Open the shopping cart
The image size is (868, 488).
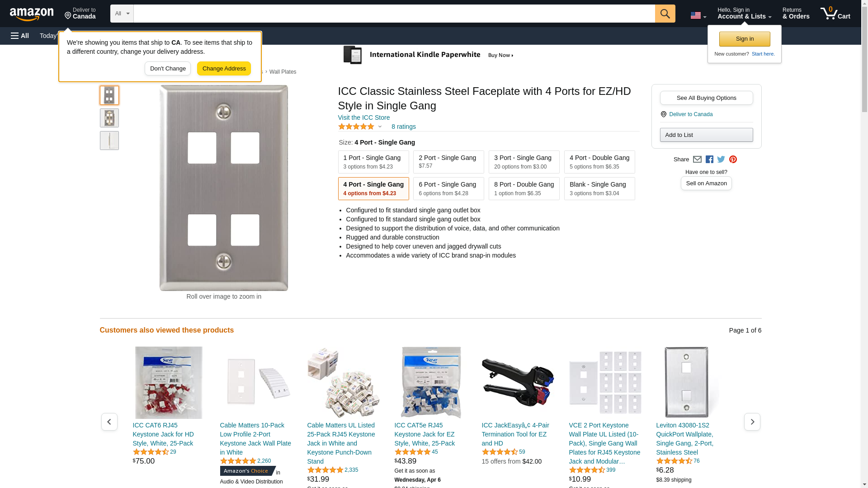pos(835,14)
